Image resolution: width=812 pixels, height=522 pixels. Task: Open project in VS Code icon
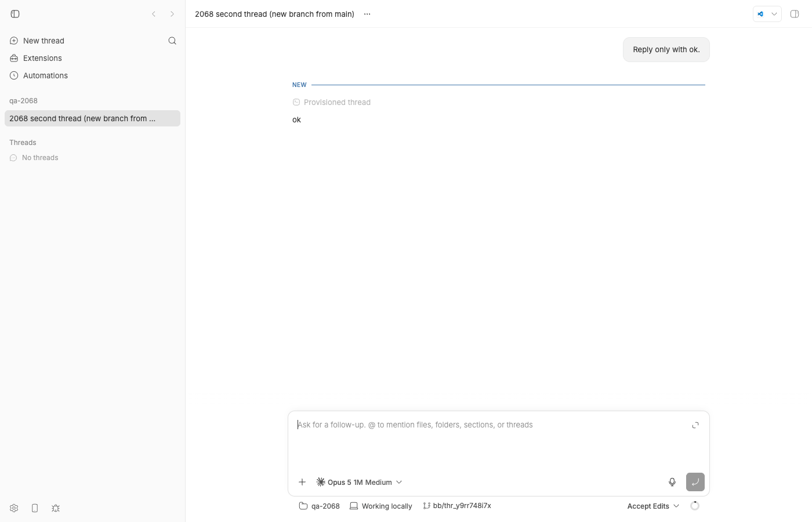click(x=760, y=14)
